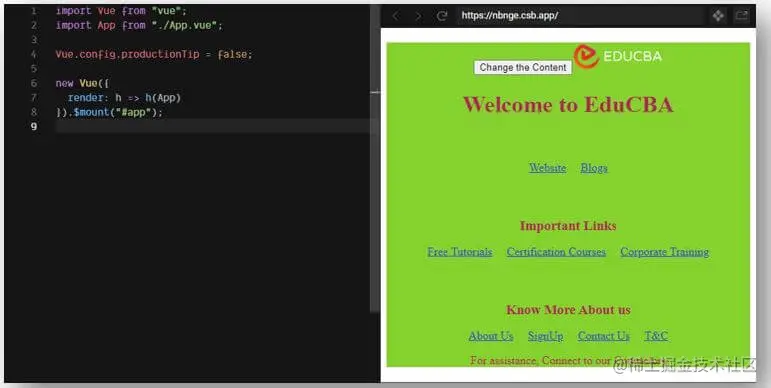Click code line import Vue from "vue"

121,10
